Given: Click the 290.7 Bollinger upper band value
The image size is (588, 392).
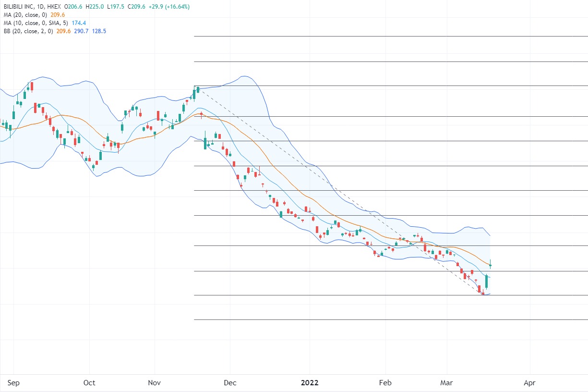Looking at the screenshot, I should point(81,31).
